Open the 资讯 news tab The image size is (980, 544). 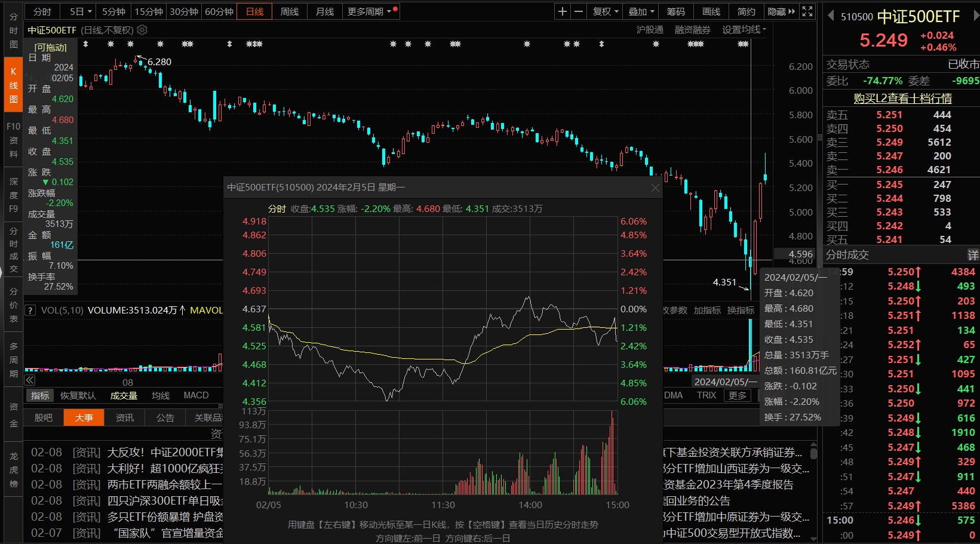pos(124,417)
